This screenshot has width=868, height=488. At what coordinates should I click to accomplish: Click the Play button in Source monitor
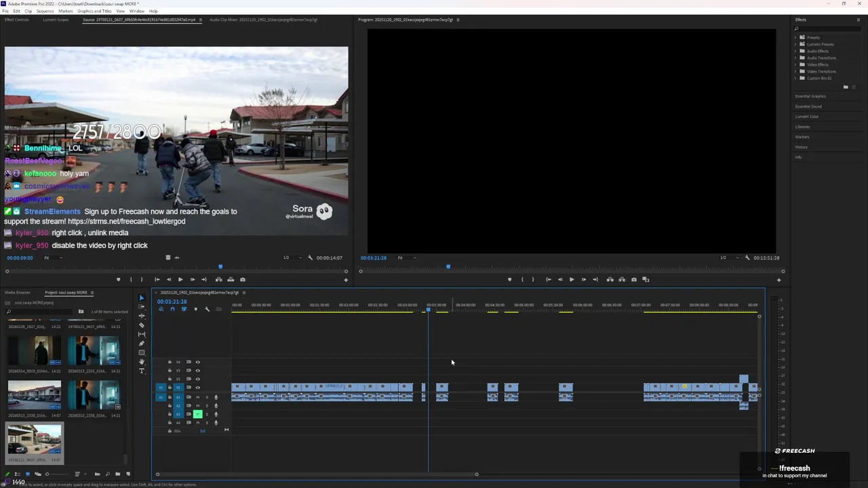coord(180,279)
